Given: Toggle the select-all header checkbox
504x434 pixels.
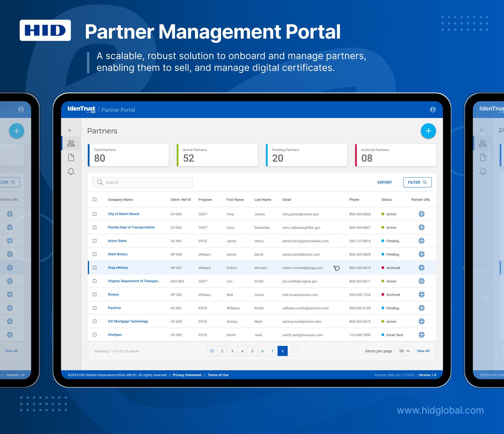Looking at the screenshot, I should (x=94, y=200).
